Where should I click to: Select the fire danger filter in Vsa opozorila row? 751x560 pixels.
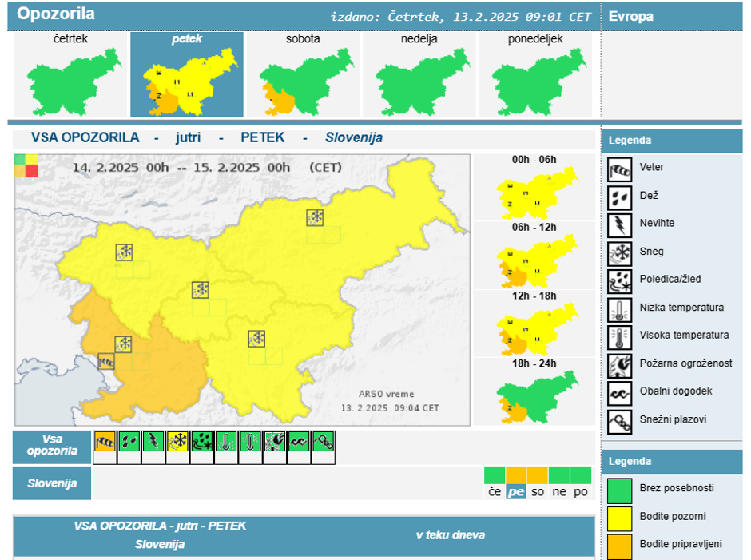[275, 442]
